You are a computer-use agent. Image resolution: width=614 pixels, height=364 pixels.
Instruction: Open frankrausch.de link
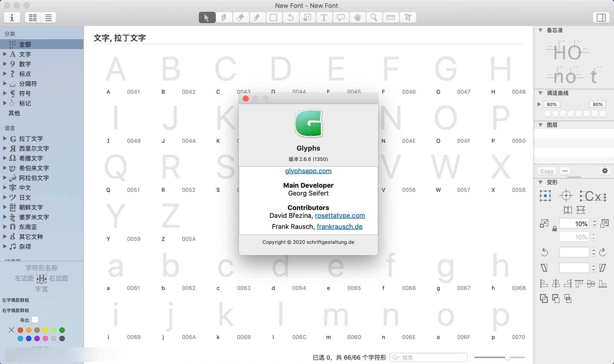click(340, 226)
